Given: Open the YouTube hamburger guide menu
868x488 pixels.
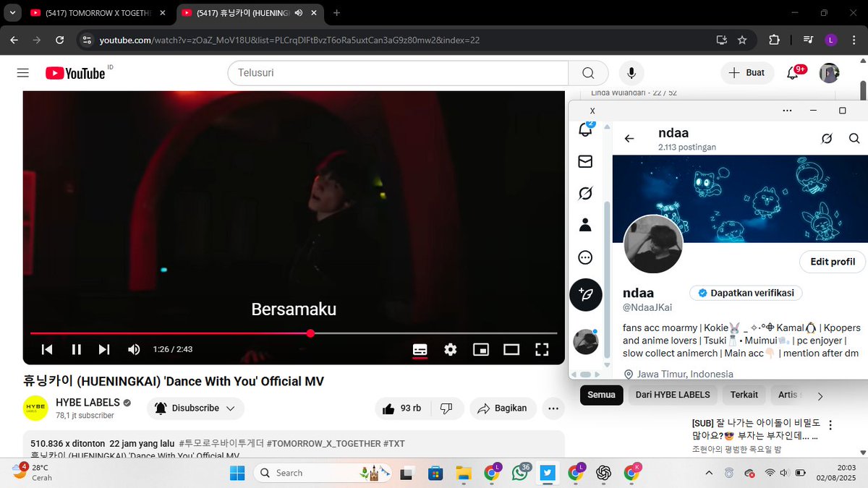Looking at the screenshot, I should pyautogui.click(x=22, y=73).
